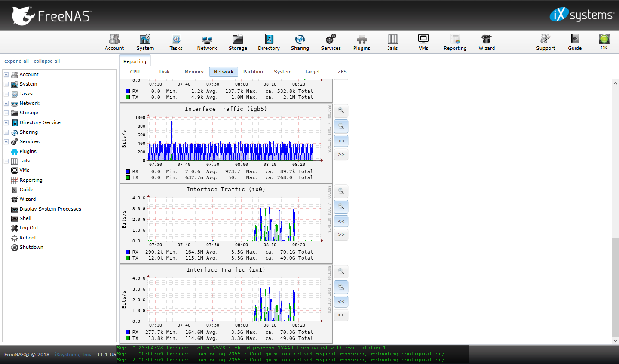Open Display System Processes in the sidebar
The height and width of the screenshot is (364, 619).
tap(50, 209)
